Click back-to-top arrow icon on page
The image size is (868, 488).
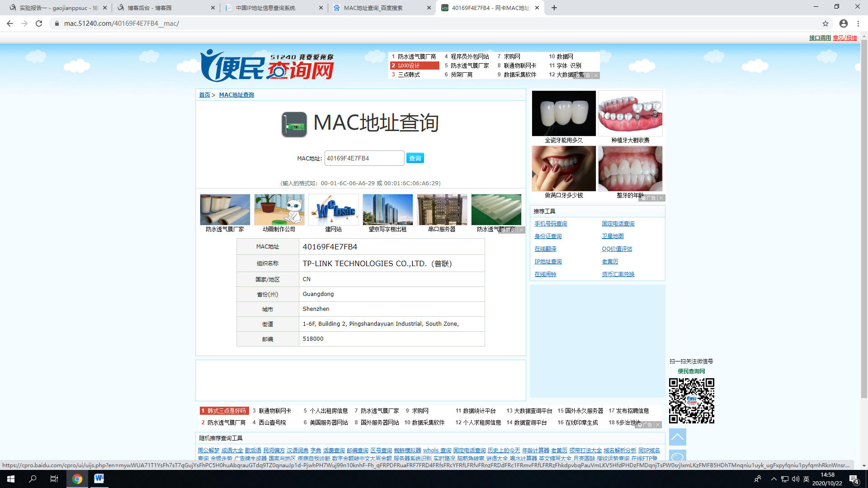pos(677,437)
